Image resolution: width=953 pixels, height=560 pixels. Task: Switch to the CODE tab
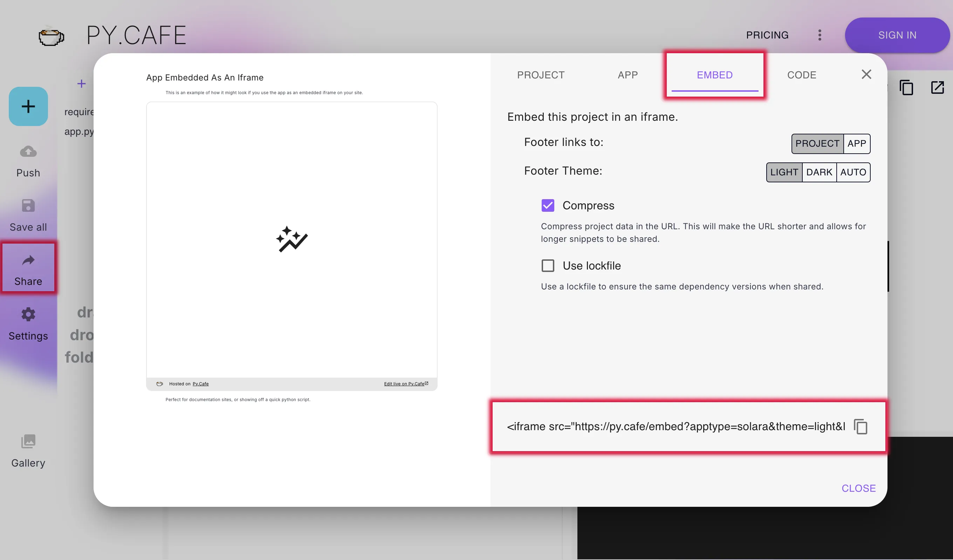click(802, 74)
